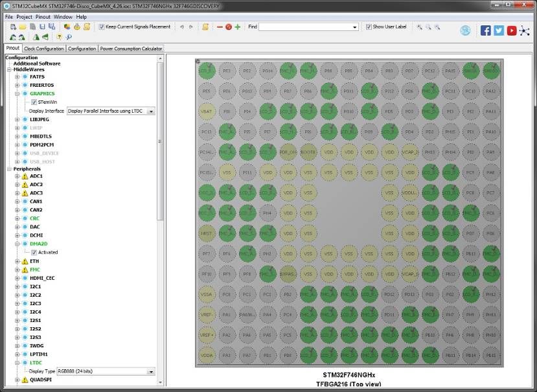Open the Display Type RGB888 dropdown

pyautogui.click(x=106, y=371)
